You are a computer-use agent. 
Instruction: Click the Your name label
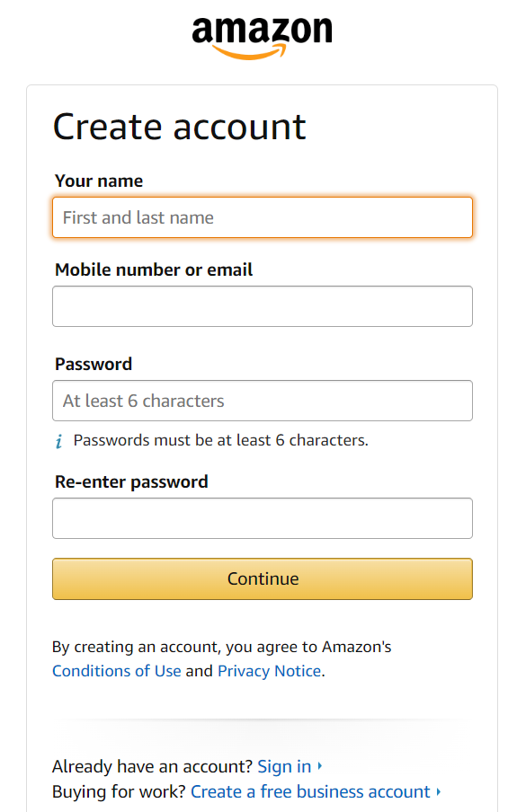pos(99,181)
